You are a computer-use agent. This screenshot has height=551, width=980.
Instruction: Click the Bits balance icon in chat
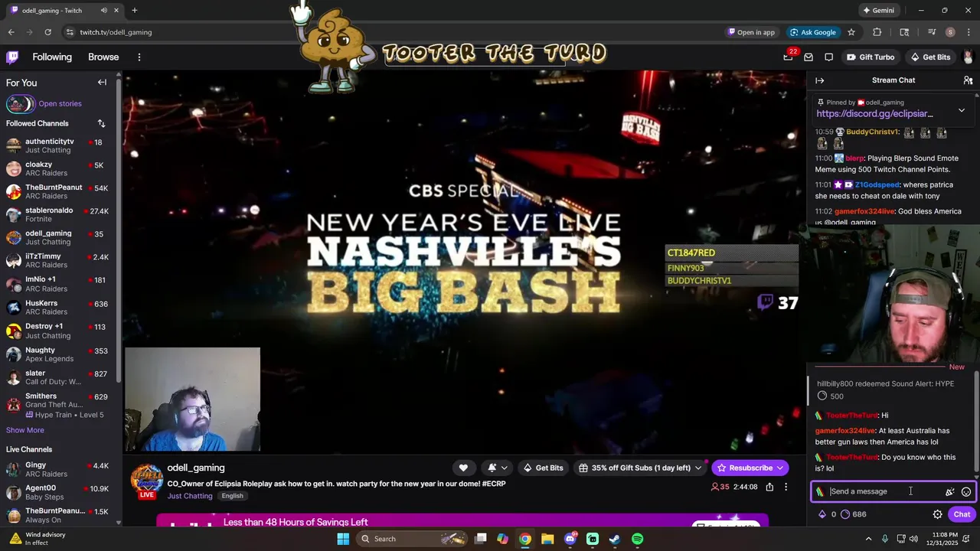tap(822, 514)
